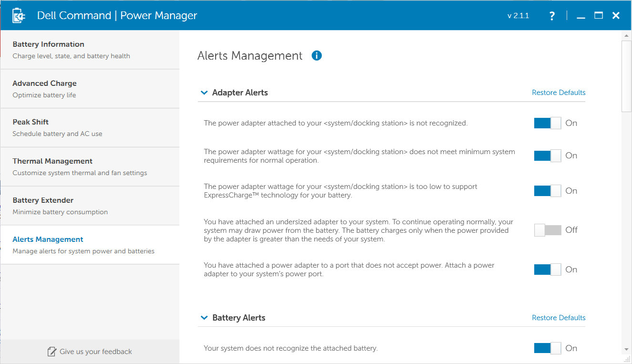
Task: Maximize the Power Manager window
Action: pos(599,15)
